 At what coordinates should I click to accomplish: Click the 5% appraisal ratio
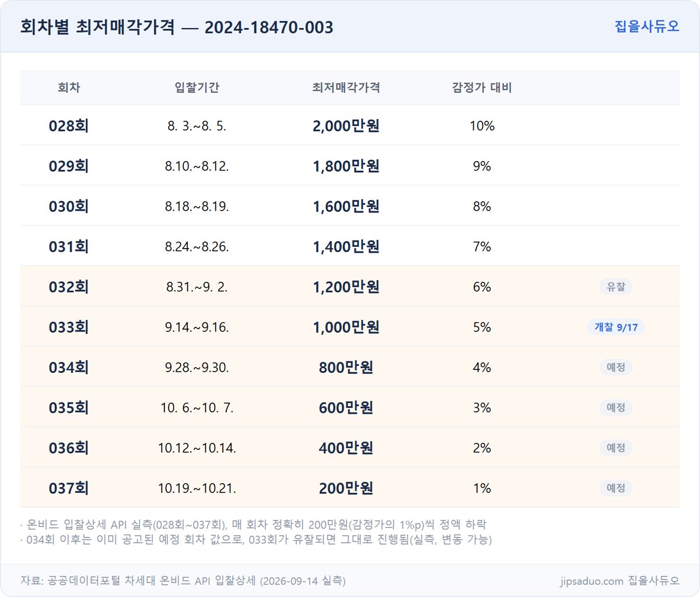pos(482,327)
